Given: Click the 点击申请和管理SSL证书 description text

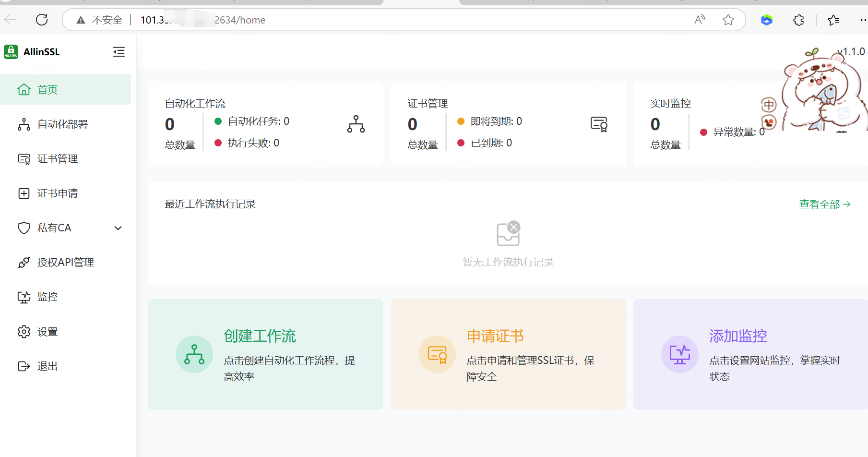Looking at the screenshot, I should (x=531, y=368).
